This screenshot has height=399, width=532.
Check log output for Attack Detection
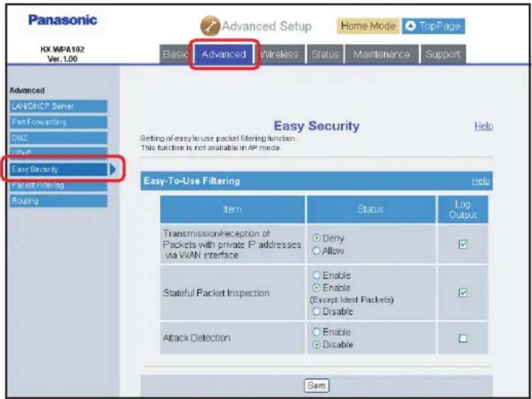pyautogui.click(x=462, y=338)
